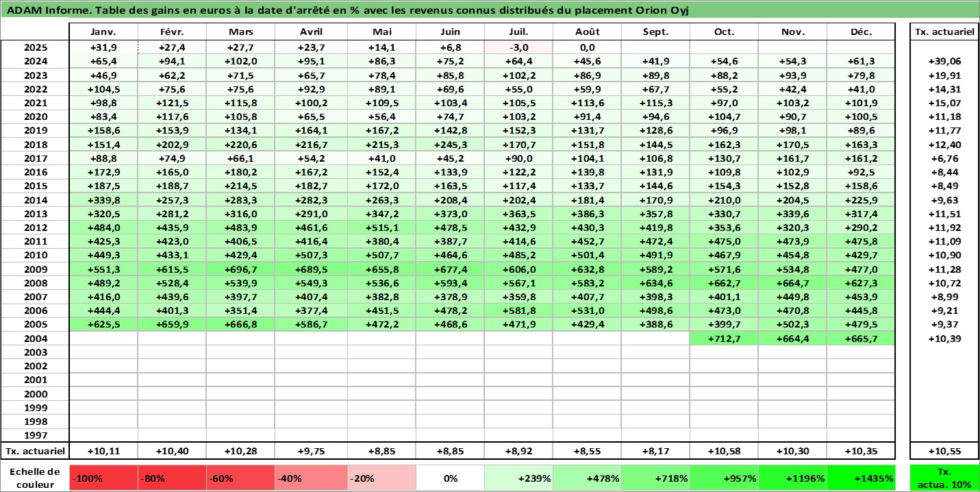
Task: Click the 0,0 cell for Août 2025
Action: [588, 47]
